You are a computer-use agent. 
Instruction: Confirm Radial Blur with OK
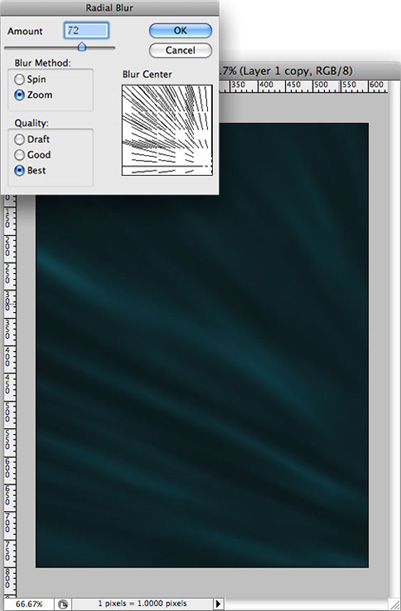click(x=180, y=30)
